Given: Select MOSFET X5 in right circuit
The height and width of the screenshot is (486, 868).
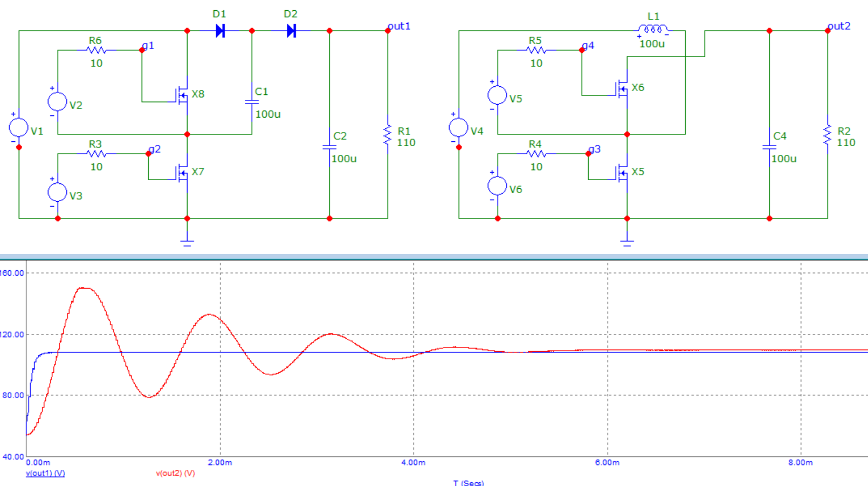Looking at the screenshot, I should click(622, 173).
